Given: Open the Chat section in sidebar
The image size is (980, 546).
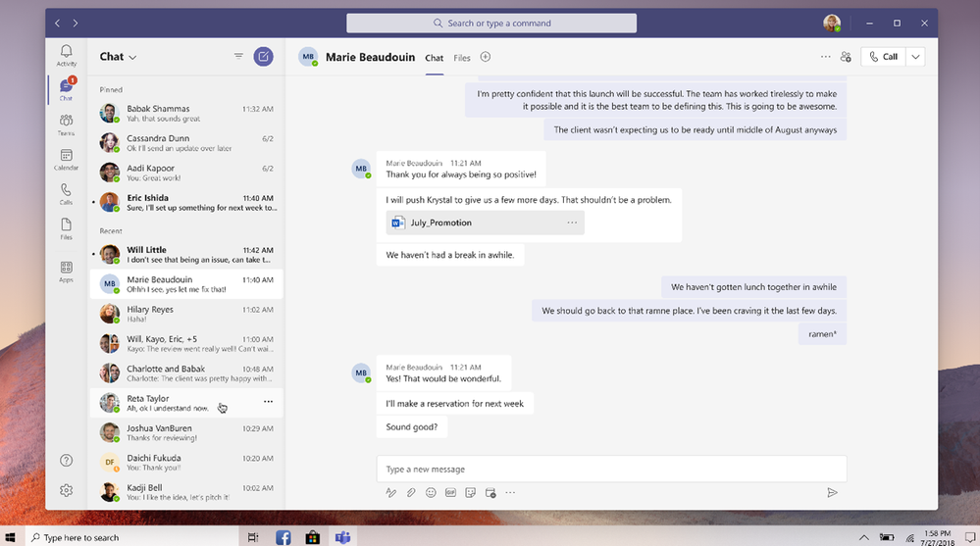Looking at the screenshot, I should pos(67,89).
